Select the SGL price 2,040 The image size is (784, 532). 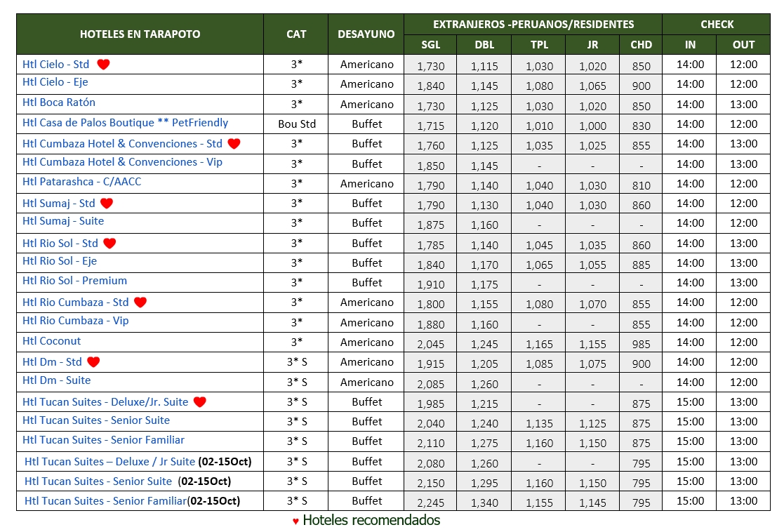tap(431, 423)
